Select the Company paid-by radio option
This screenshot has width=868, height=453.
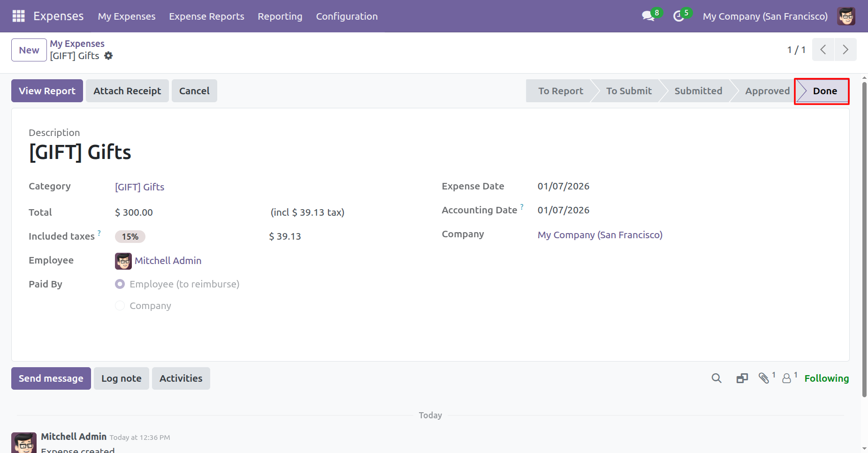click(120, 306)
